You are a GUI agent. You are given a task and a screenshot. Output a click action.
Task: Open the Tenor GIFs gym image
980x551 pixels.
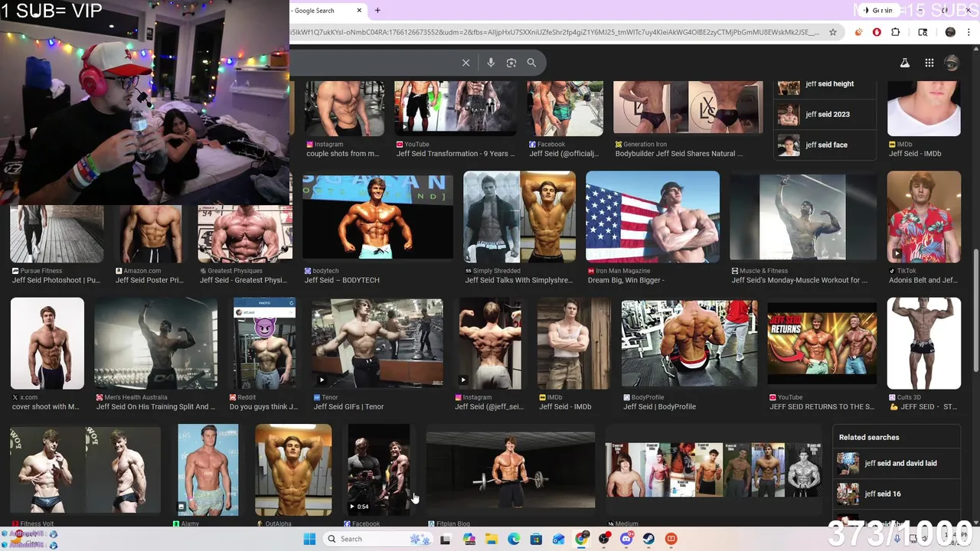[x=377, y=343]
